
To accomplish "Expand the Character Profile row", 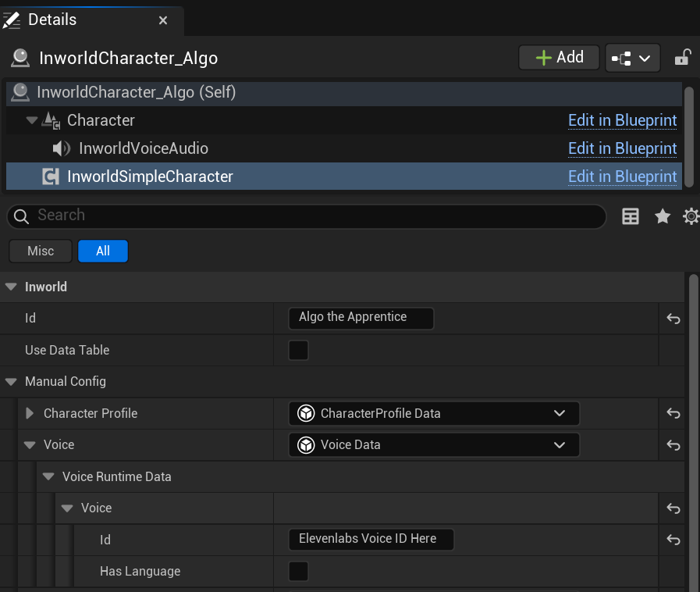I will click(x=30, y=413).
